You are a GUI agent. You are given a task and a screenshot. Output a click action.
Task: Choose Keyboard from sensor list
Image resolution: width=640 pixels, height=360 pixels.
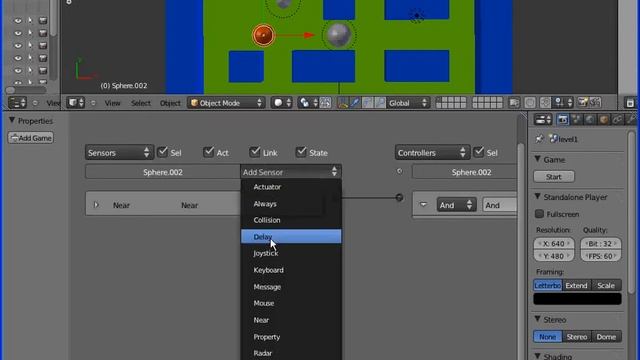click(291, 270)
